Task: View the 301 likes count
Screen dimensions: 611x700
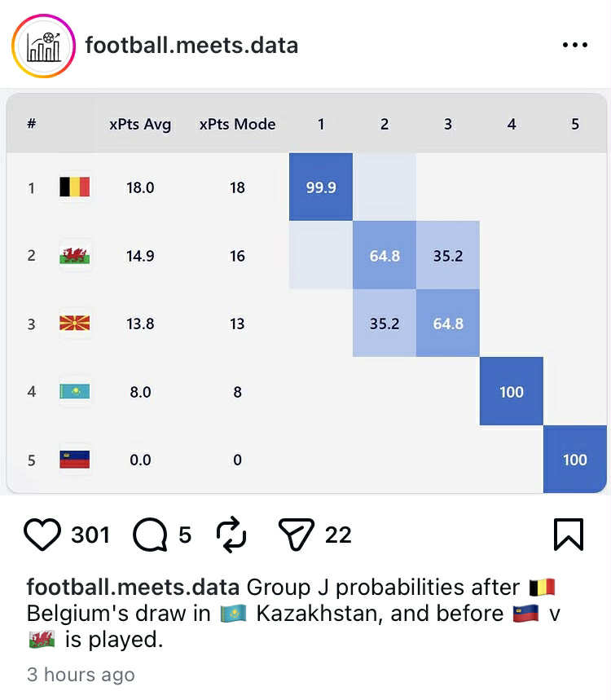Action: [x=90, y=535]
